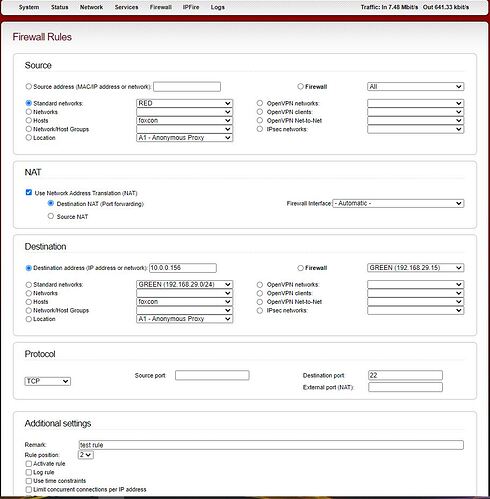
Task: Select Destination OpenVPN clients radio
Action: tap(260, 293)
